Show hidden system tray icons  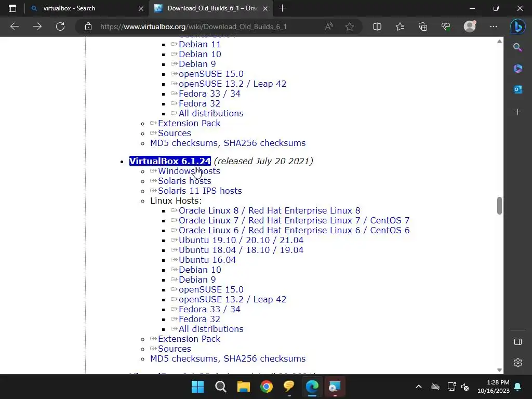419,387
